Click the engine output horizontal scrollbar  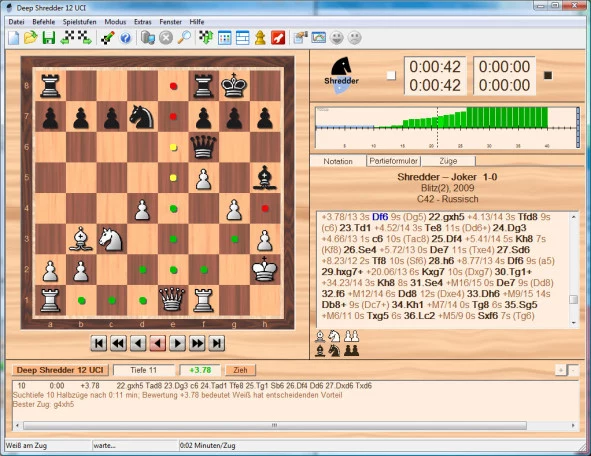click(274, 425)
